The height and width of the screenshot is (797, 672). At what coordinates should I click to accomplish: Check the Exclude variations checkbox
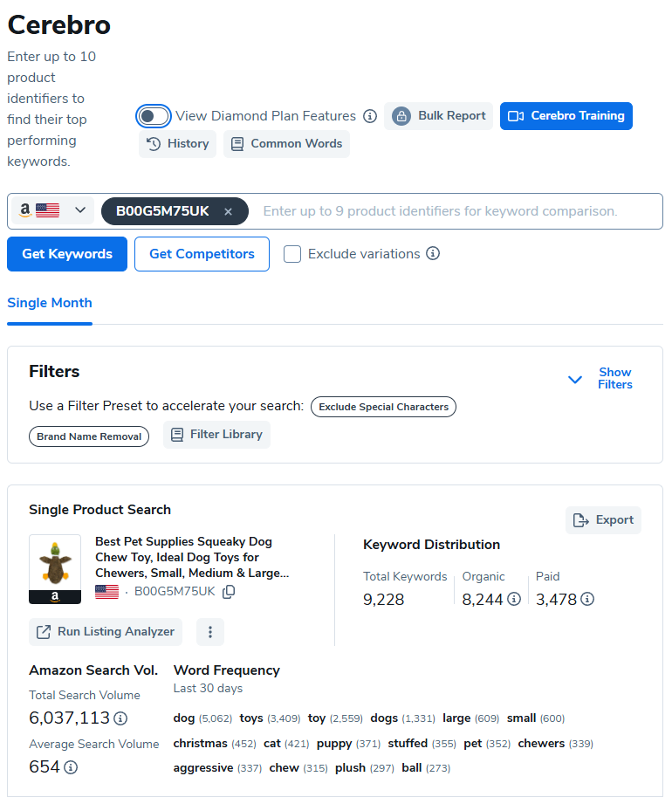[293, 254]
